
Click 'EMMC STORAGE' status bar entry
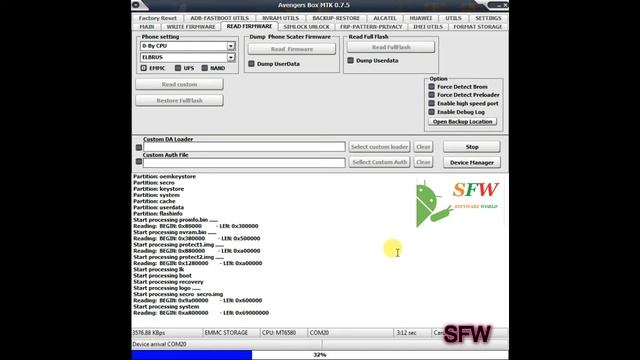pyautogui.click(x=226, y=333)
